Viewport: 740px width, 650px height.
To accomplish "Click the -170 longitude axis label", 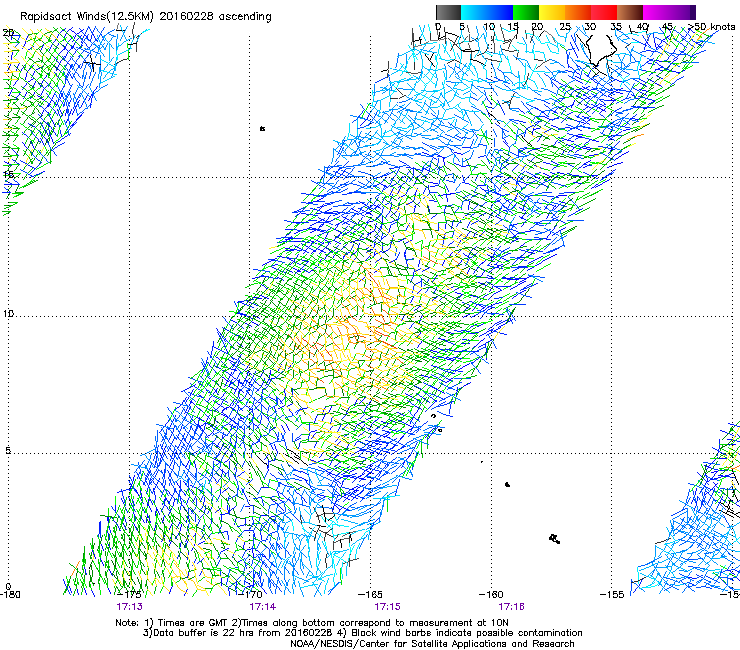I will click(x=250, y=594).
